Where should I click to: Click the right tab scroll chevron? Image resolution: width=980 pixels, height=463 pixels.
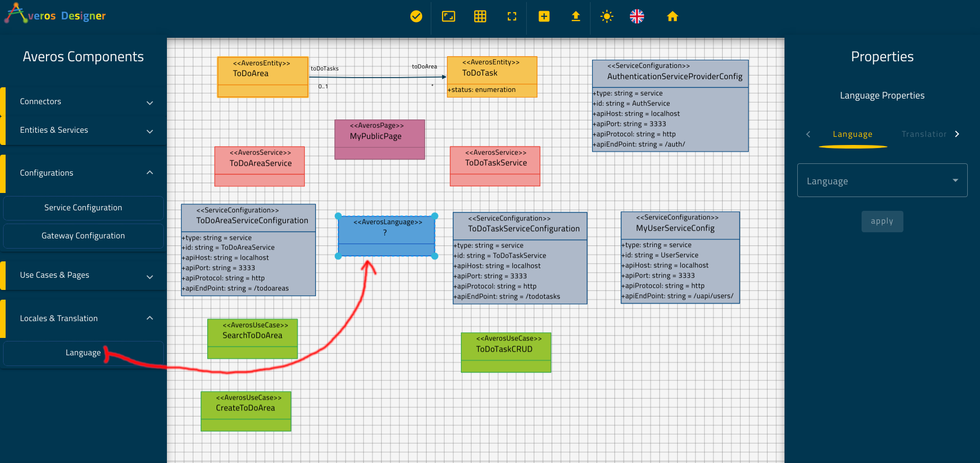957,134
